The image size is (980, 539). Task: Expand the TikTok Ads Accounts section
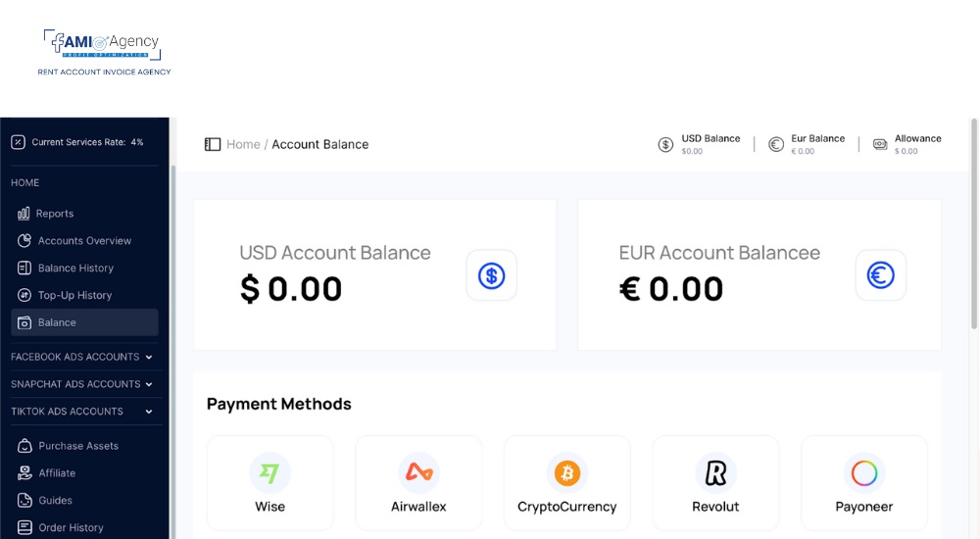(82, 412)
